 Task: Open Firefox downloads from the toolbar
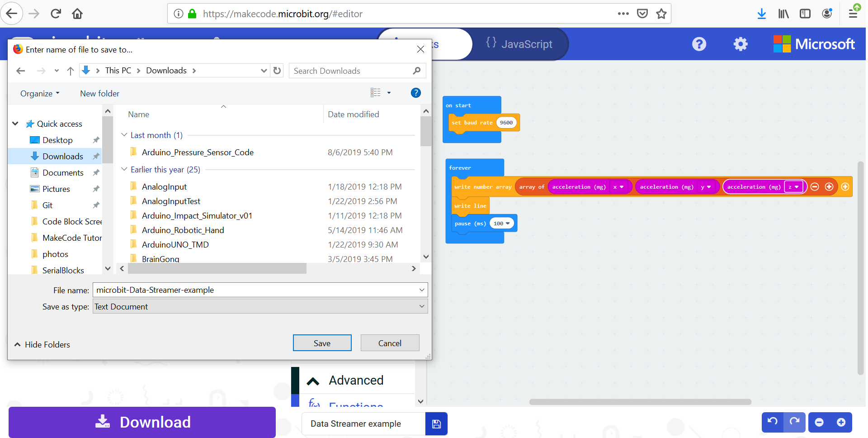pos(762,14)
